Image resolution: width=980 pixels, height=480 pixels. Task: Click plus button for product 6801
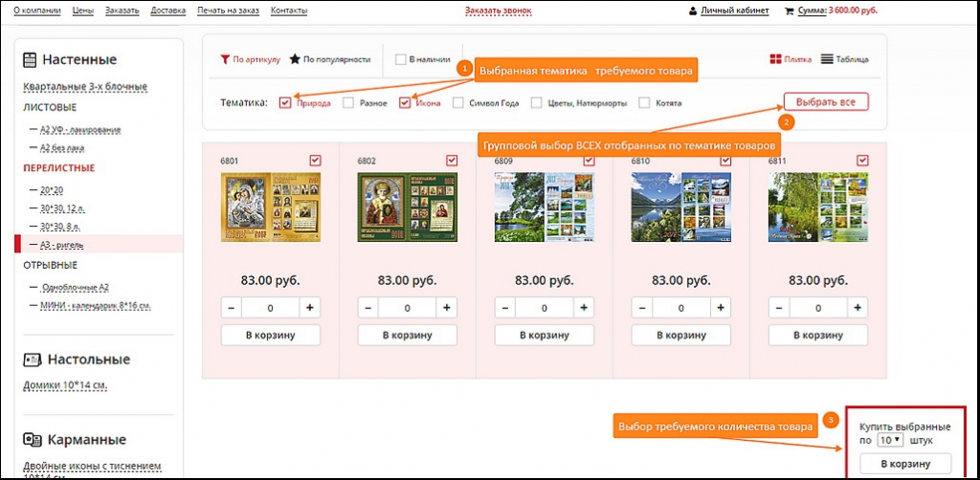309,308
